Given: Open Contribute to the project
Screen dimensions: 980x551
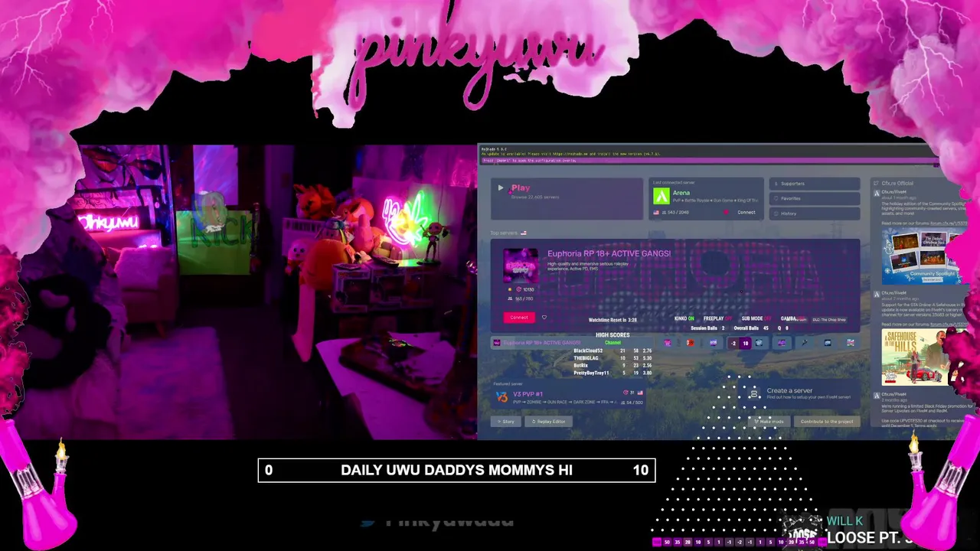Looking at the screenshot, I should (x=827, y=422).
